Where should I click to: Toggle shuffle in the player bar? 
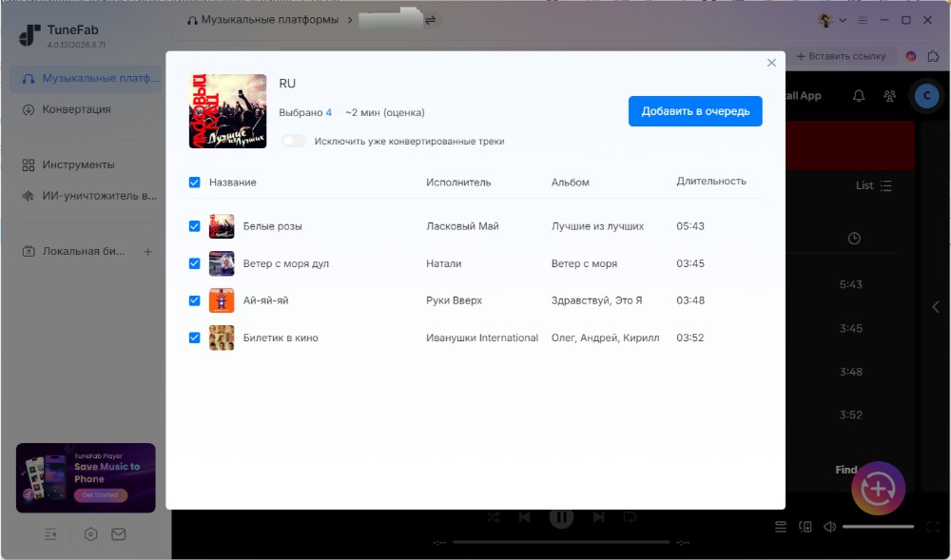tap(493, 517)
